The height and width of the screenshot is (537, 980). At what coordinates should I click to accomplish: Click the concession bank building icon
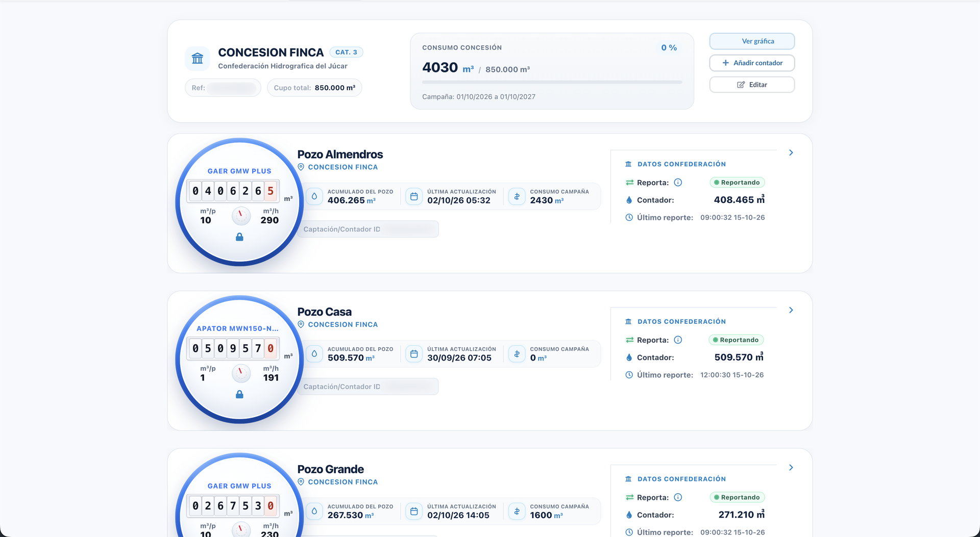point(198,59)
